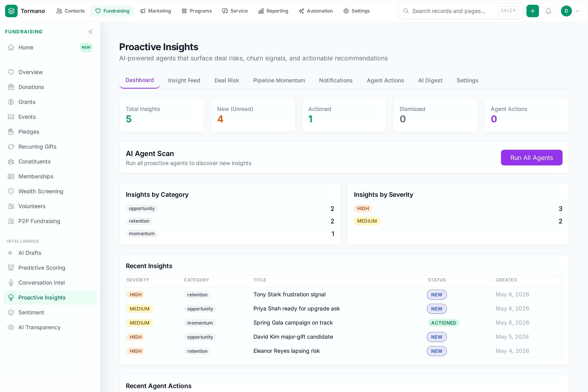Click the Agent Actions stat card
The height and width of the screenshot is (392, 588).
[527, 115]
